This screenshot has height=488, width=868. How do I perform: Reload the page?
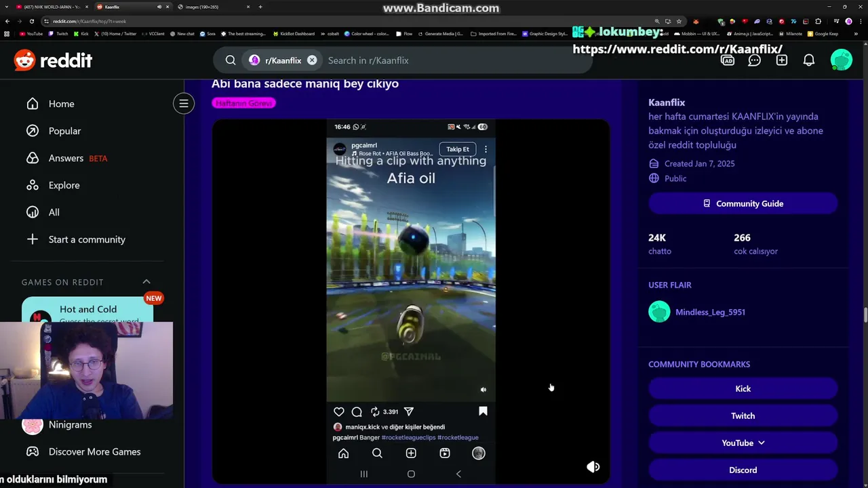[31, 21]
